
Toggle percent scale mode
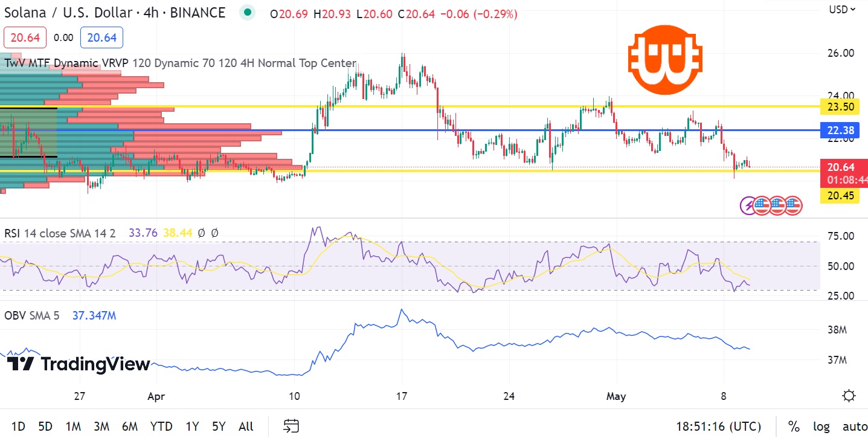(x=794, y=427)
